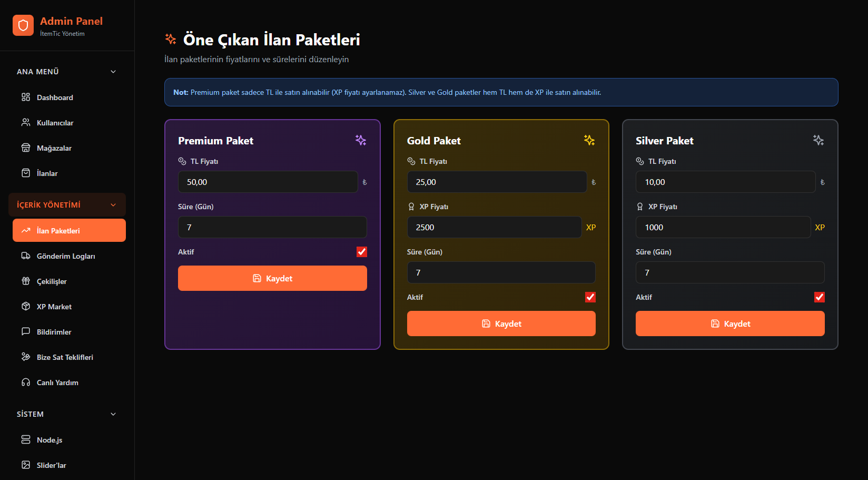Toggle the Gold Paket Aktif checkbox
This screenshot has width=868, height=480.
click(590, 297)
